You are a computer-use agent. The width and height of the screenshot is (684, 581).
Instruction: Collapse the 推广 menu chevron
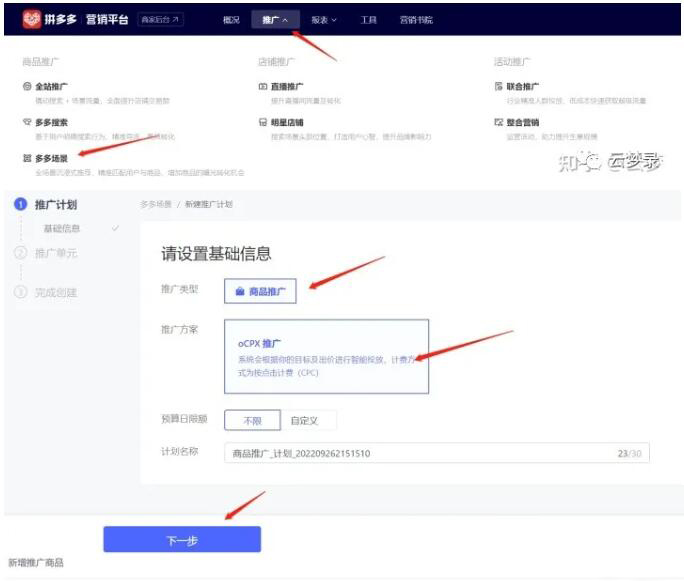(x=285, y=20)
